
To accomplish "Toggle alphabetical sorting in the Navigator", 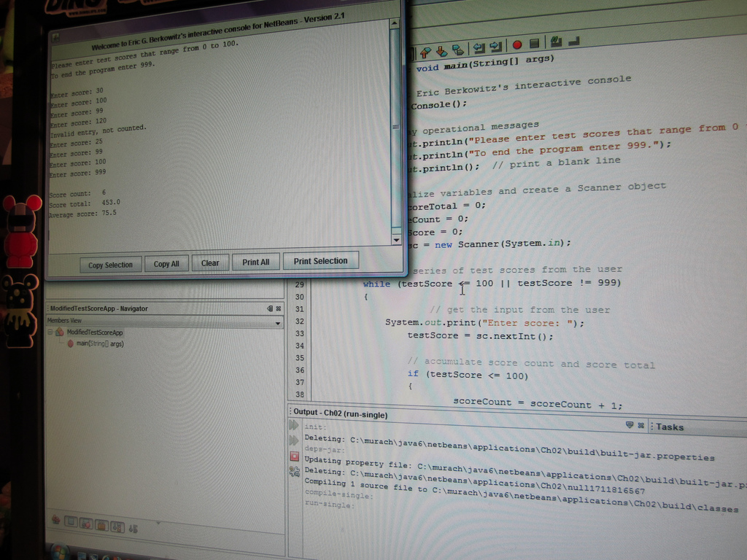I will click(133, 526).
